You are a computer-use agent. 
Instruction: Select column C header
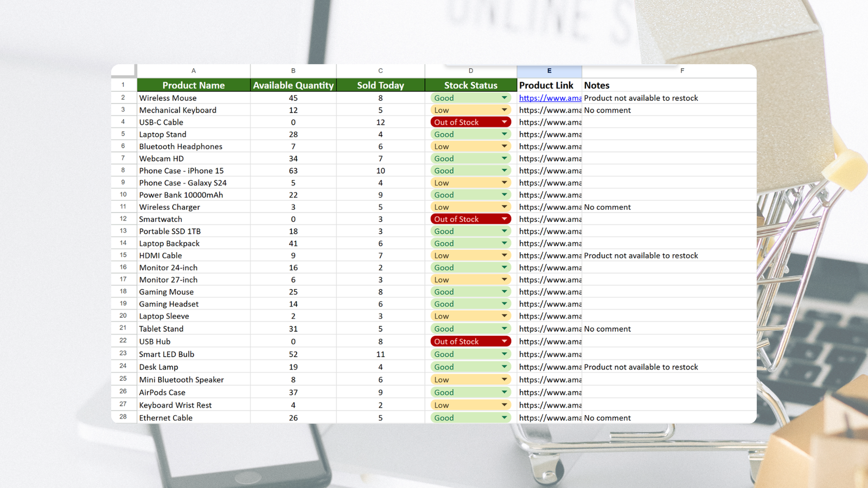pyautogui.click(x=380, y=71)
